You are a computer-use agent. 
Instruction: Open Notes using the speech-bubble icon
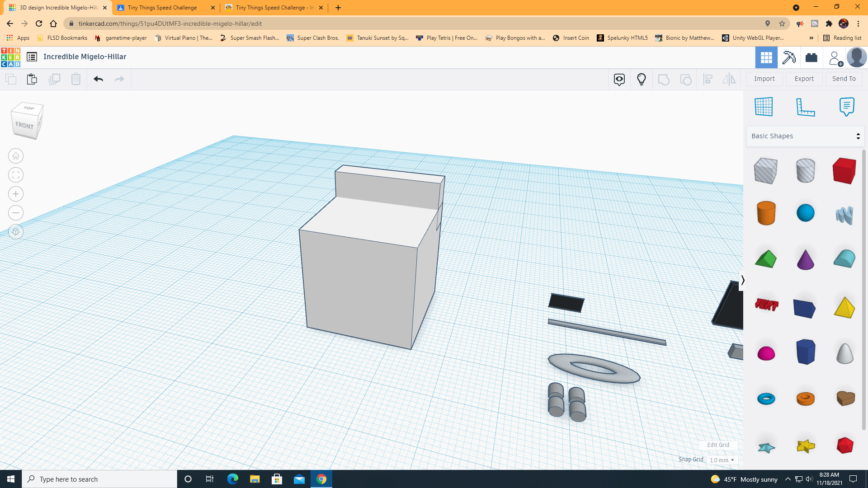(847, 107)
